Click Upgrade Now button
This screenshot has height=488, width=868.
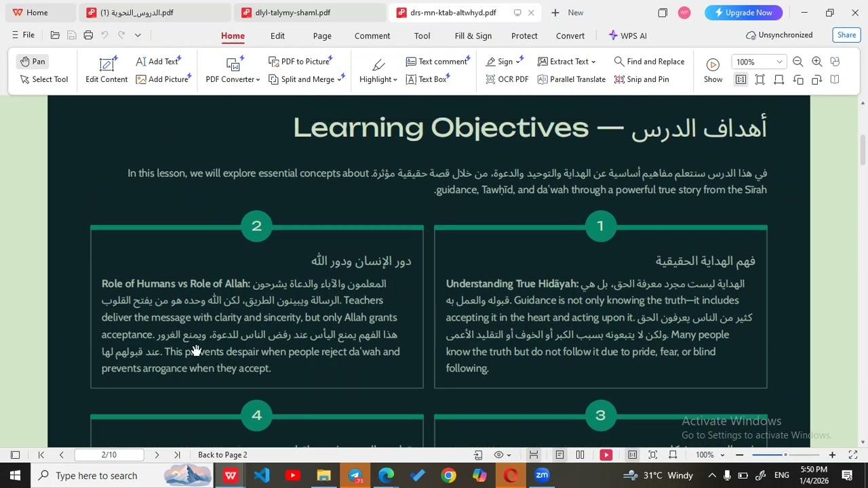coord(743,12)
